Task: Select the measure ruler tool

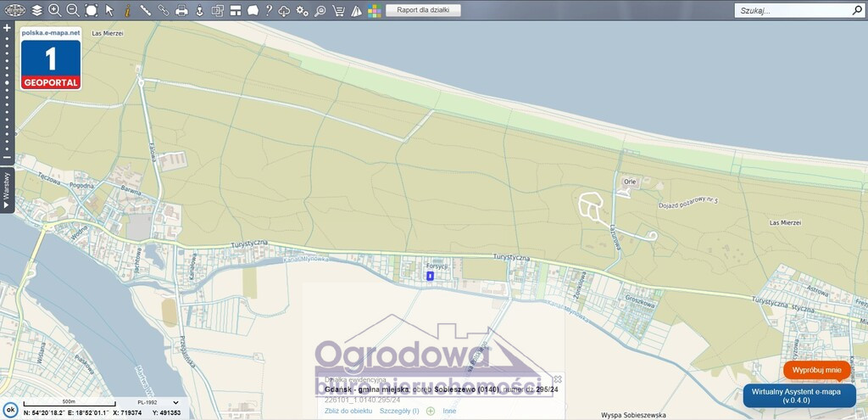Action: point(146,10)
